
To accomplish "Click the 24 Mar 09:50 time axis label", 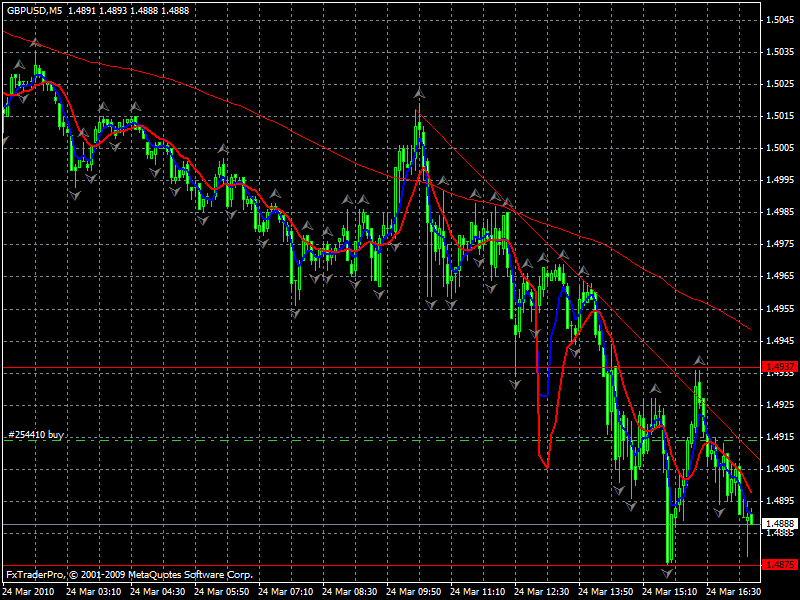I will click(x=414, y=591).
